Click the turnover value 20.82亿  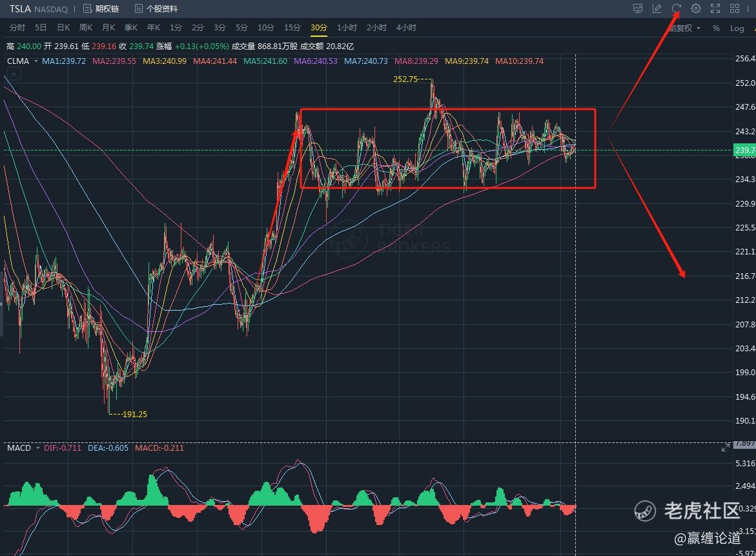[340, 46]
